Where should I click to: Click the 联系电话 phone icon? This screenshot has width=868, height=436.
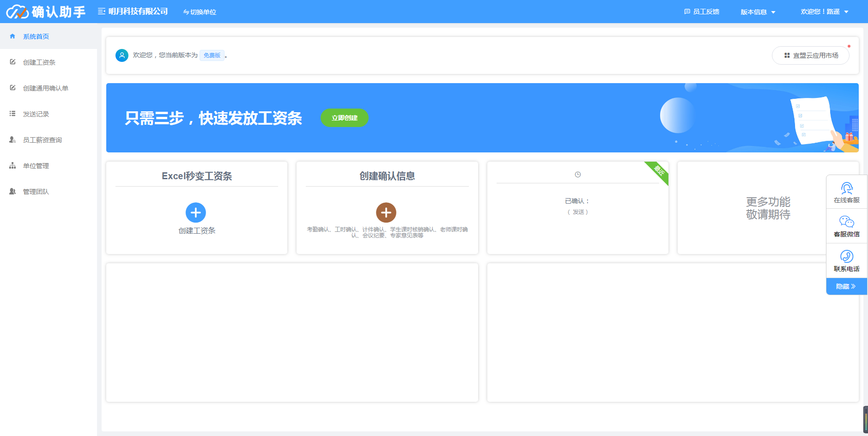tap(847, 256)
